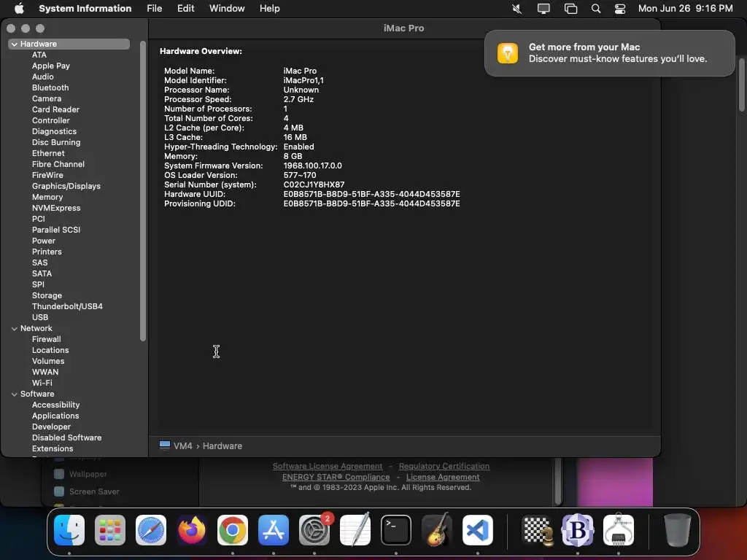Launch Firefox from the Dock
The image size is (747, 560).
coord(192,530)
